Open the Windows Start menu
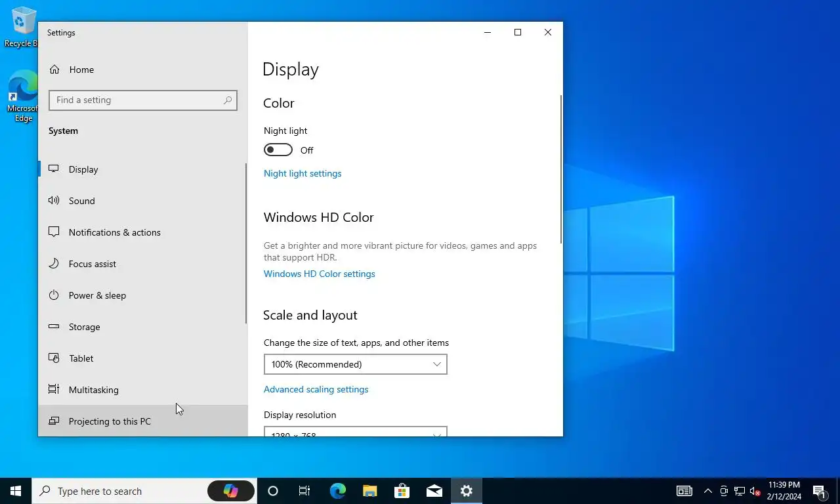840x504 pixels. point(16,491)
